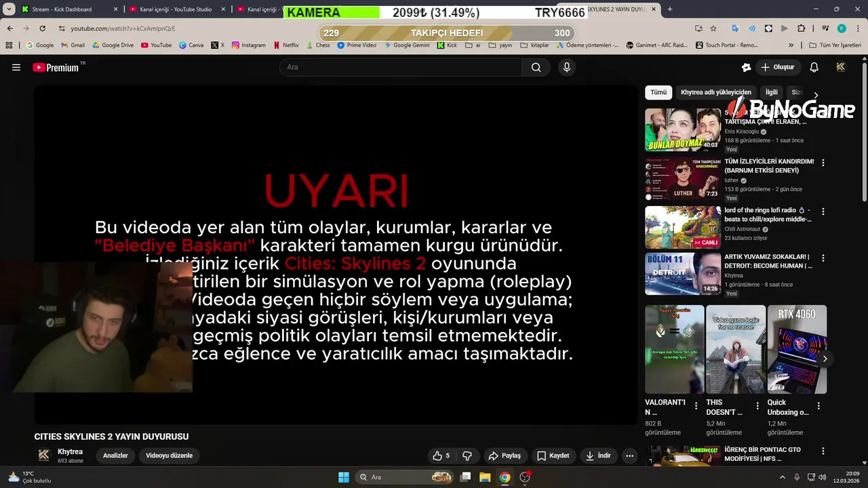Bookmark this page with the star
868x488 pixels.
click(x=713, y=28)
